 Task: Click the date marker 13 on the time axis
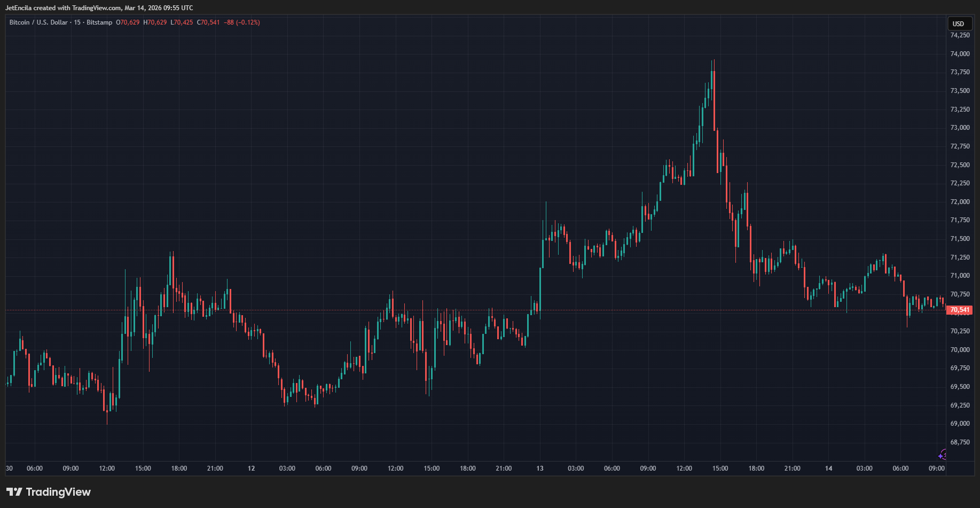[540, 468]
